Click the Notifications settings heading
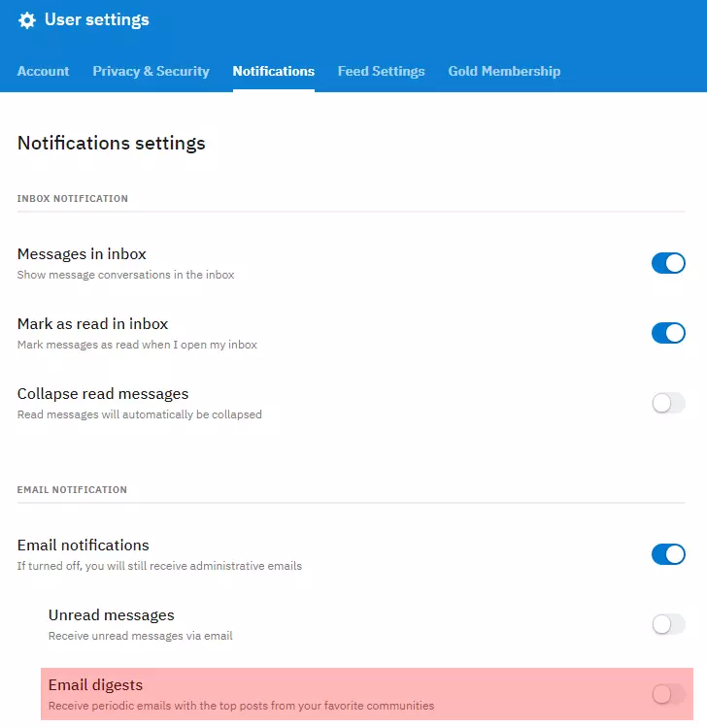707x728 pixels. point(112,143)
